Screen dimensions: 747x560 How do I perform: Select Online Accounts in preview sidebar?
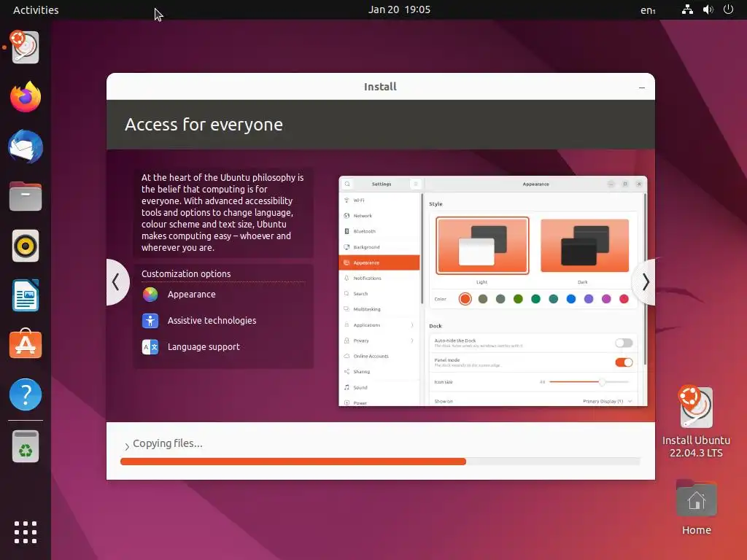point(379,356)
